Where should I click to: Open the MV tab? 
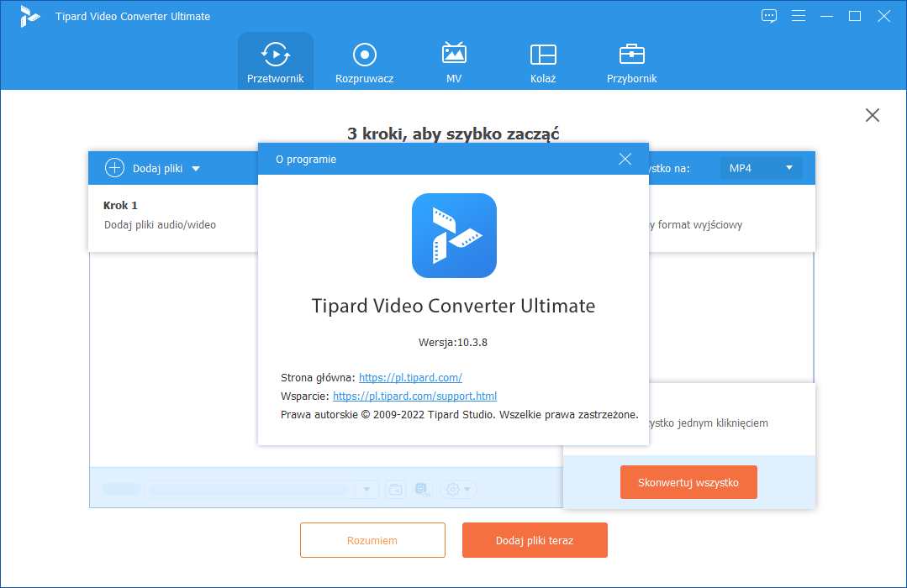(454, 62)
